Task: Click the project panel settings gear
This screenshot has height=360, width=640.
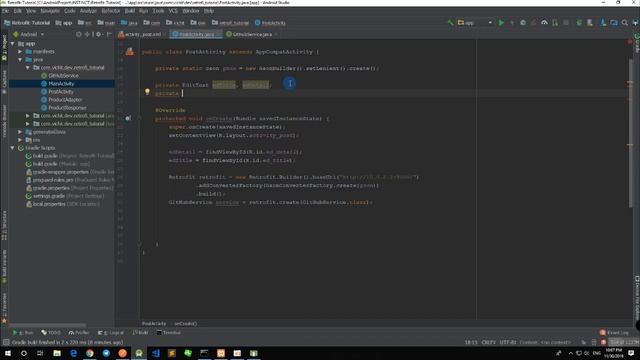Action: point(98,34)
